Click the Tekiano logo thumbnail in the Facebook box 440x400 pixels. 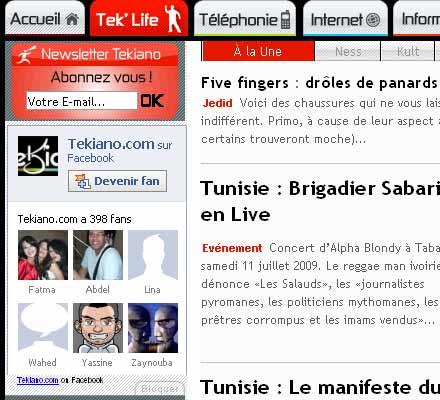click(38, 156)
